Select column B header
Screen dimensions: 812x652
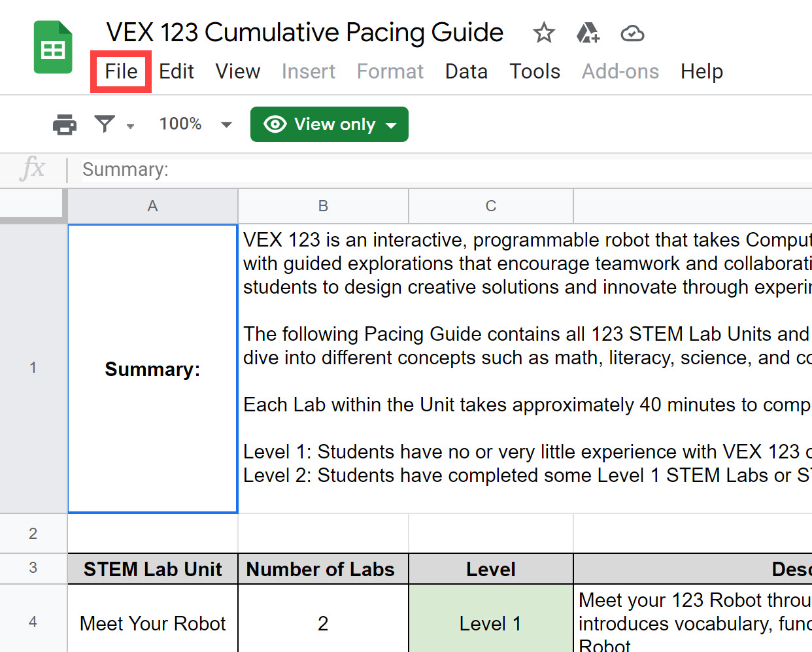pos(322,205)
